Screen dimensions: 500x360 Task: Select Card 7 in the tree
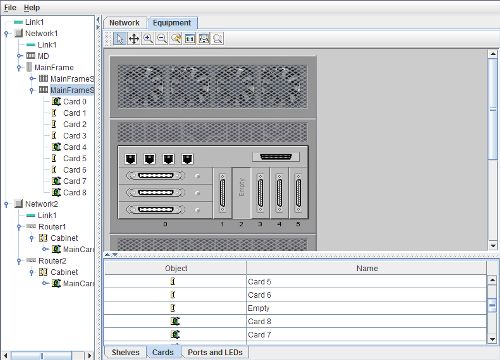click(x=75, y=181)
